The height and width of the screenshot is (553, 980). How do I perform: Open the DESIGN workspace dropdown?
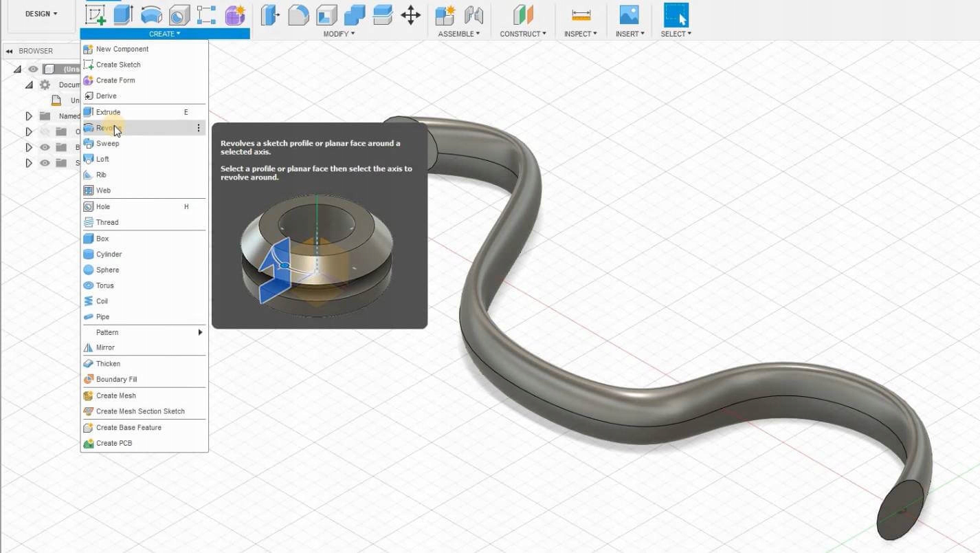(x=41, y=14)
